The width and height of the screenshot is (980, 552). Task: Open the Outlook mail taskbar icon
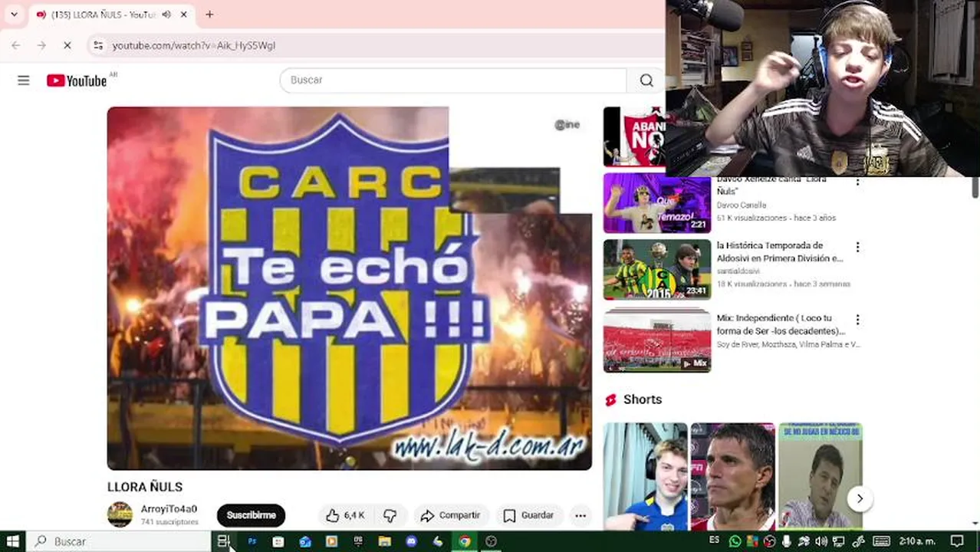305,541
